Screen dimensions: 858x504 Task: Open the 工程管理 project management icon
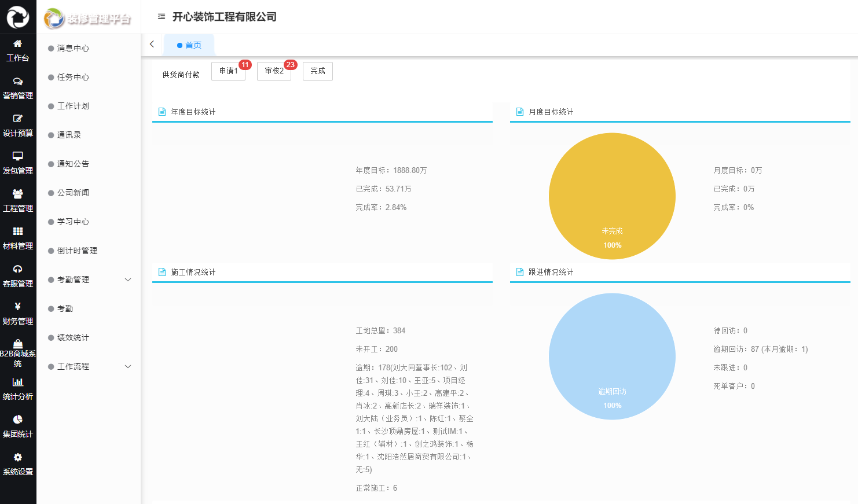18,200
